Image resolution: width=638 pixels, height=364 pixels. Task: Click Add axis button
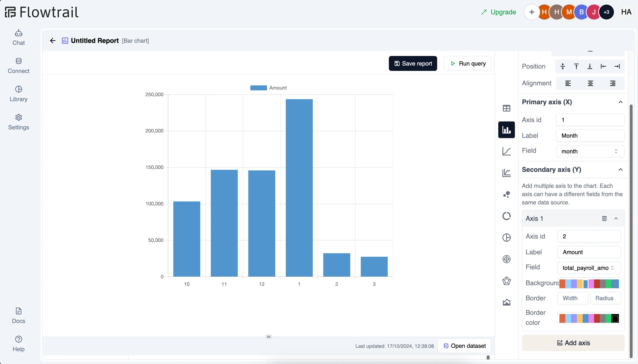click(x=573, y=343)
